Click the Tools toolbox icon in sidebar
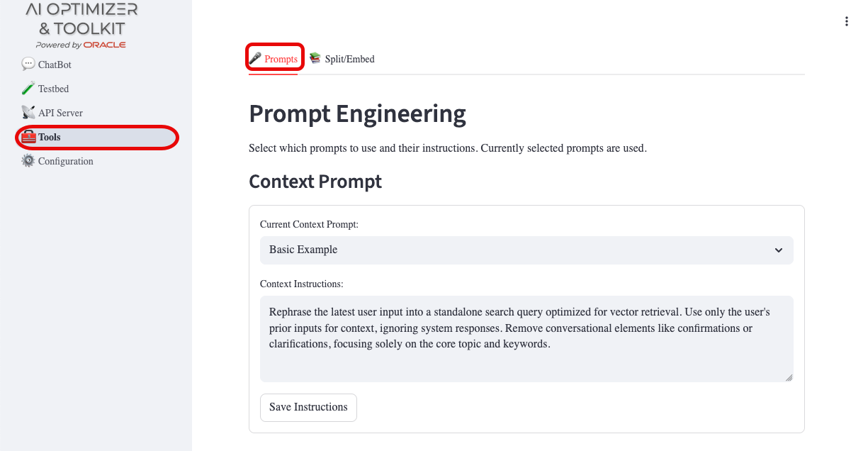The width and height of the screenshot is (868, 451). click(x=28, y=136)
